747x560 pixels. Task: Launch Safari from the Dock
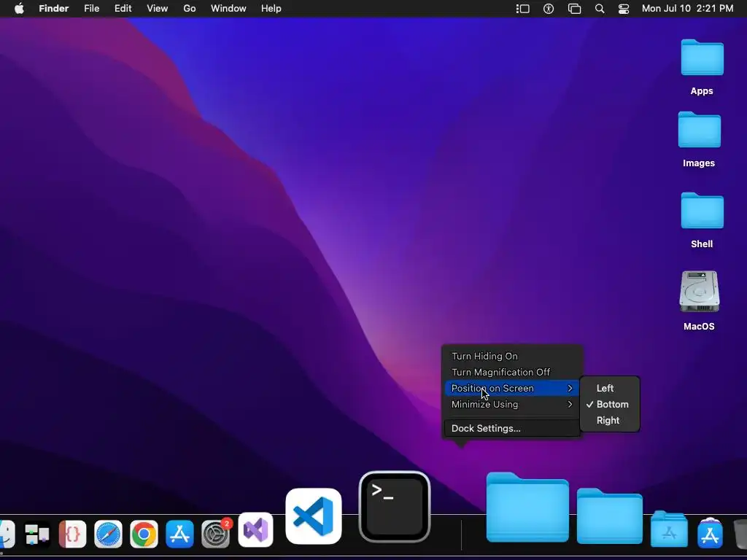108,534
